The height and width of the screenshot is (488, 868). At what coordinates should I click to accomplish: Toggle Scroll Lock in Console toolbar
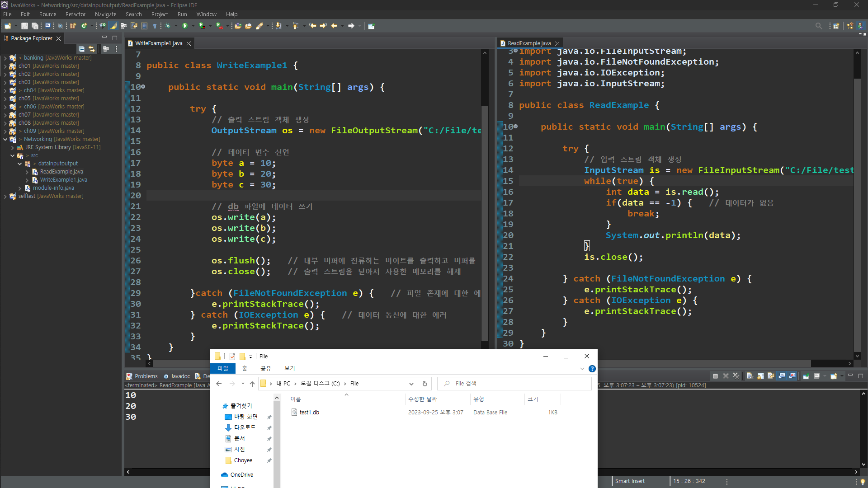(x=760, y=376)
